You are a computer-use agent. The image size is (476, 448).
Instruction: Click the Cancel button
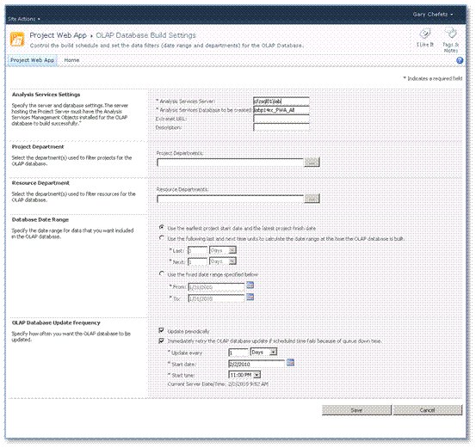point(428,410)
